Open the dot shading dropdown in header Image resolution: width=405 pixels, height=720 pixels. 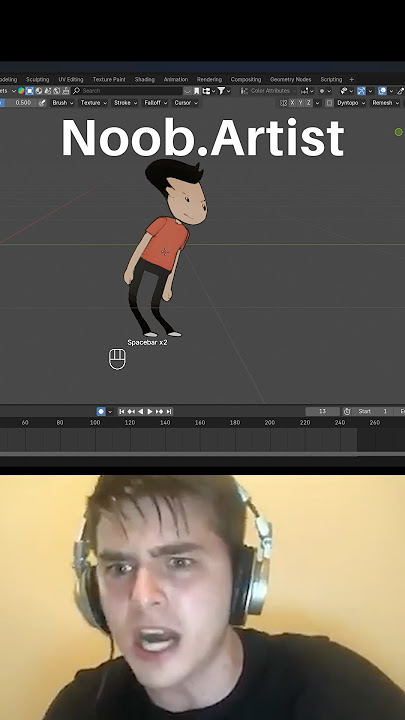(325, 91)
